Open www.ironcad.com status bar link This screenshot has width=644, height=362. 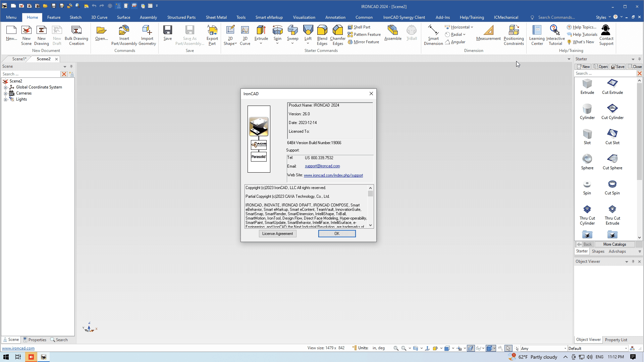point(18,348)
